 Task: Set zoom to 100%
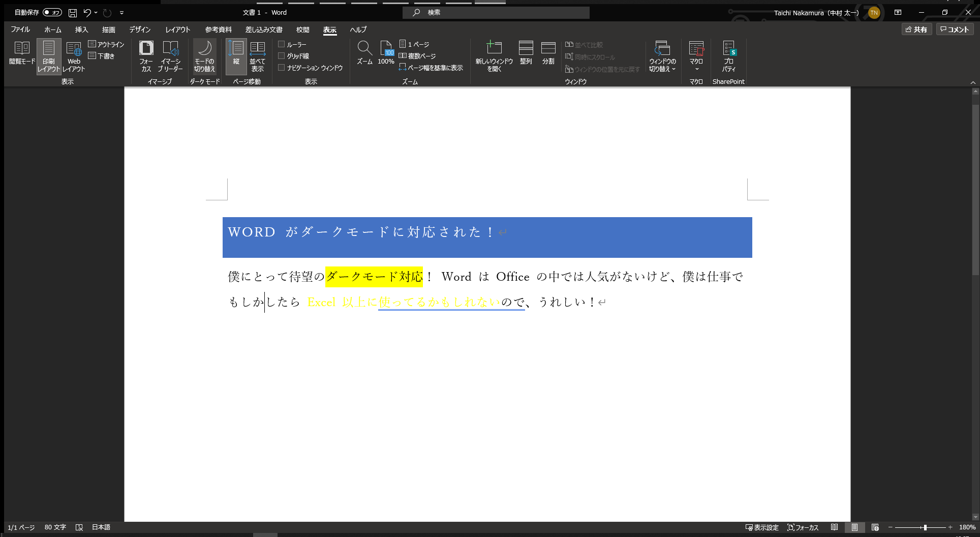(x=386, y=53)
